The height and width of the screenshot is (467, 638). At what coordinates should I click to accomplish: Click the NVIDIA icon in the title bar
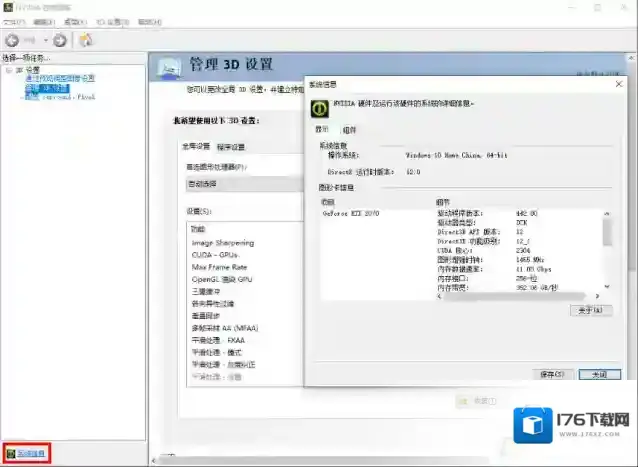[7, 7]
